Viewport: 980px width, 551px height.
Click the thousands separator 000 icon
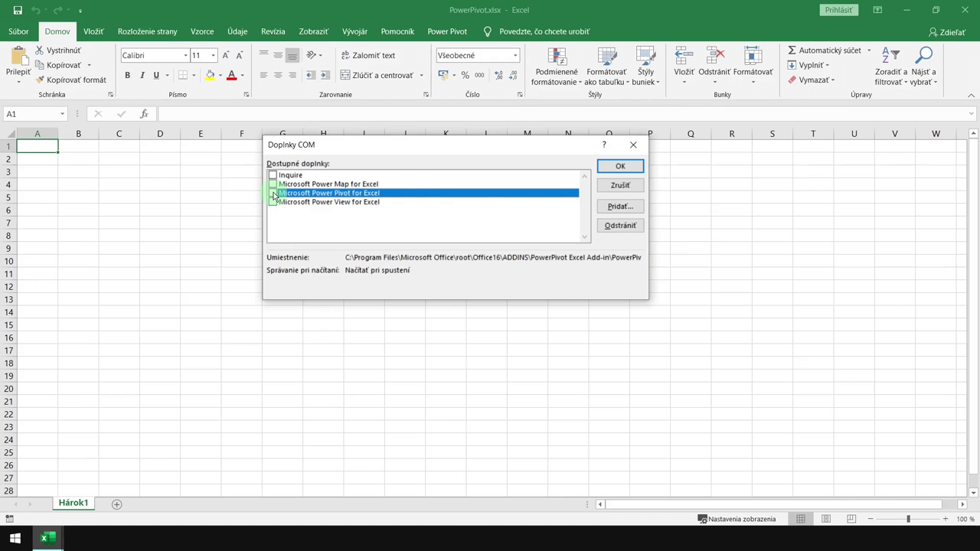tap(479, 75)
